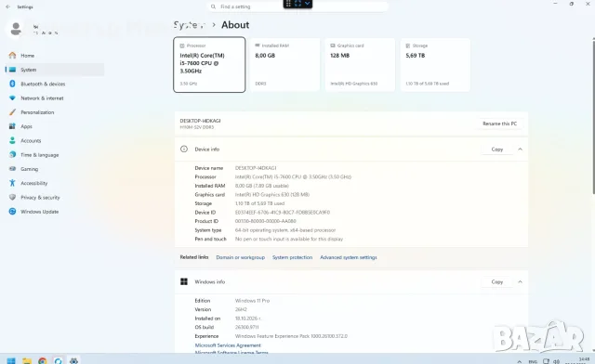Click the Accounts person icon
The width and height of the screenshot is (595, 364).
coord(12,140)
